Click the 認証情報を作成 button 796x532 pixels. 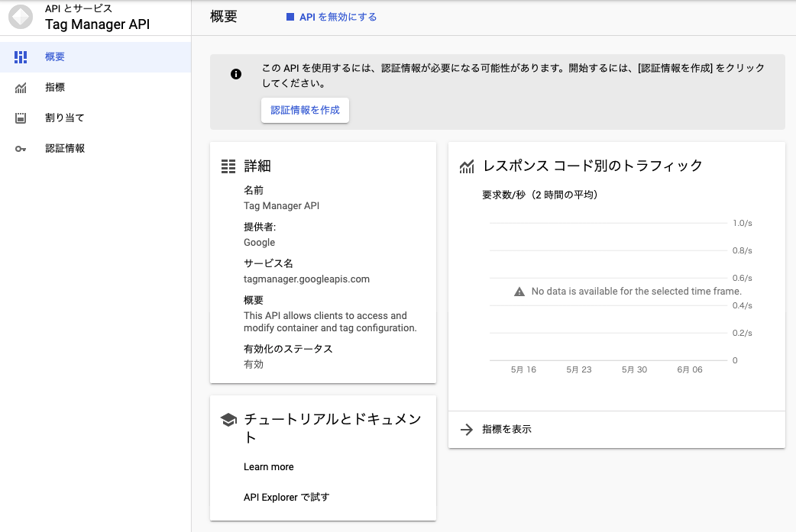coord(305,110)
